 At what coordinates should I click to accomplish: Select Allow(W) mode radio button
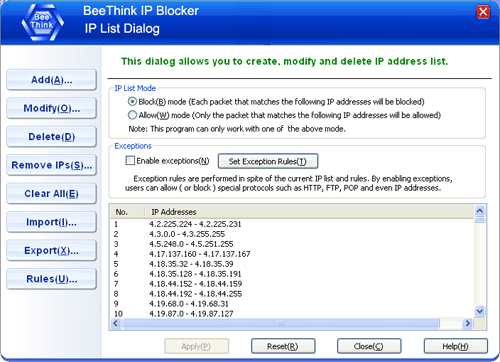[132, 115]
